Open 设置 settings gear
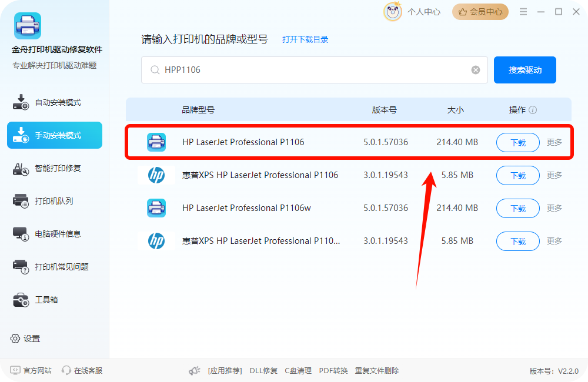 click(x=25, y=339)
